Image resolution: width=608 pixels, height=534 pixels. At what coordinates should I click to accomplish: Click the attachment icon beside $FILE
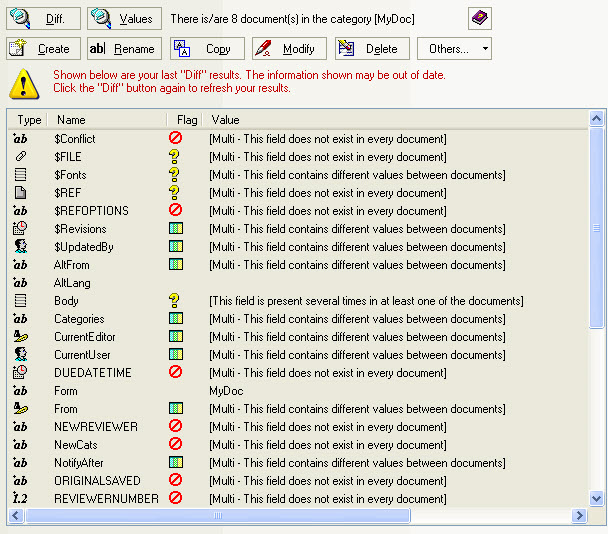point(20,157)
